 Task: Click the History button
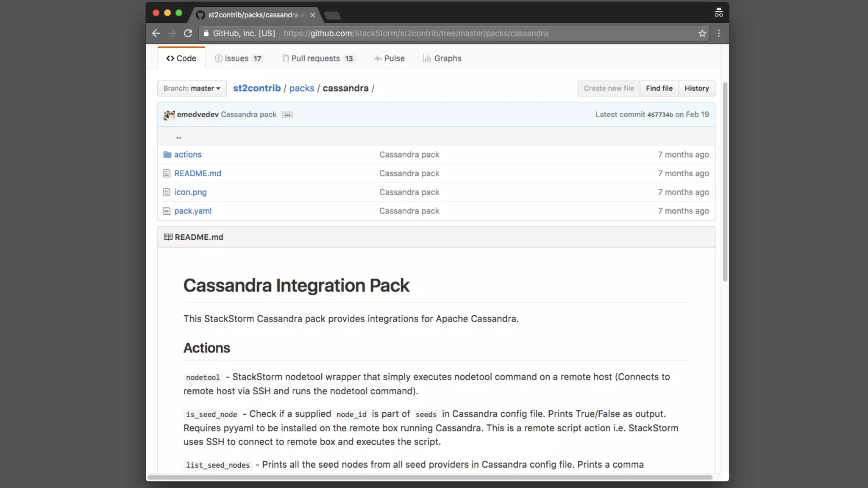click(x=696, y=88)
